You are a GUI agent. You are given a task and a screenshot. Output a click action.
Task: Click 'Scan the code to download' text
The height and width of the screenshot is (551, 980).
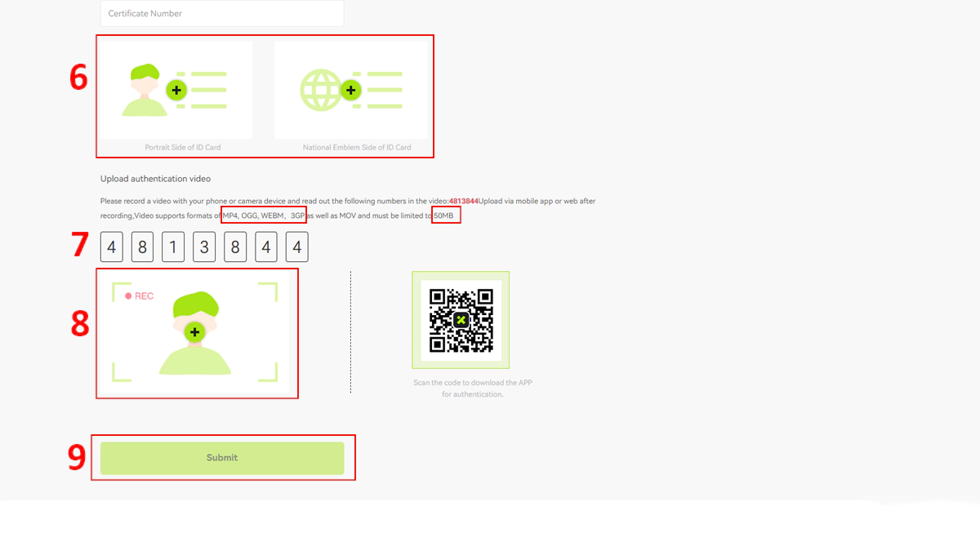tap(473, 383)
